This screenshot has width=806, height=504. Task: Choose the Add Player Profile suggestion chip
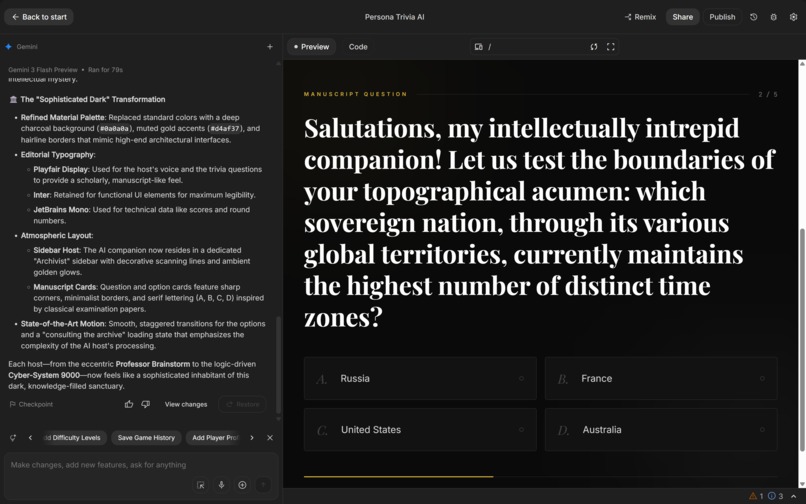coord(214,438)
